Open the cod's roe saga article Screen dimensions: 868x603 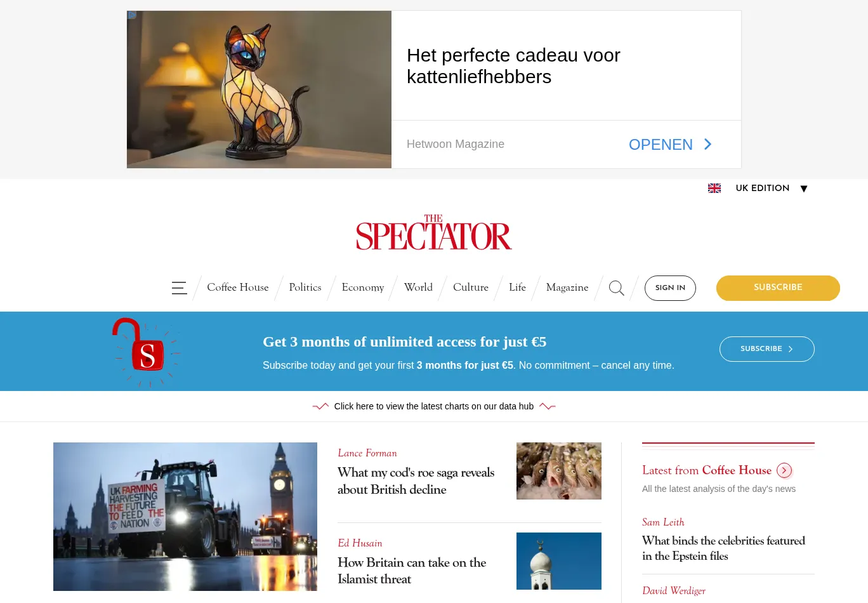[416, 481]
